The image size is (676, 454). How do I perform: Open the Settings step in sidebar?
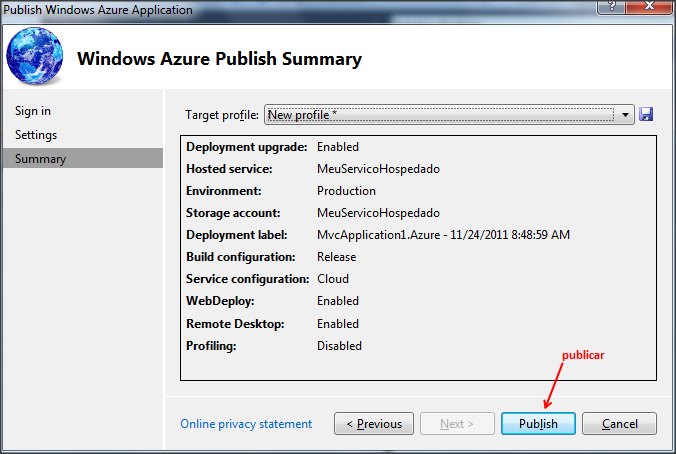pyautogui.click(x=36, y=135)
